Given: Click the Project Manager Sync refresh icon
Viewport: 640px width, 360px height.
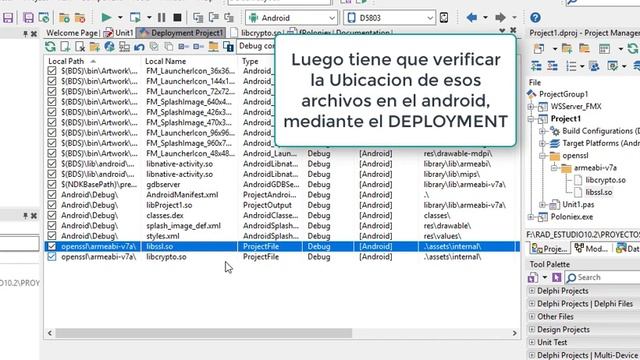Looking at the screenshot, I should point(633,49).
